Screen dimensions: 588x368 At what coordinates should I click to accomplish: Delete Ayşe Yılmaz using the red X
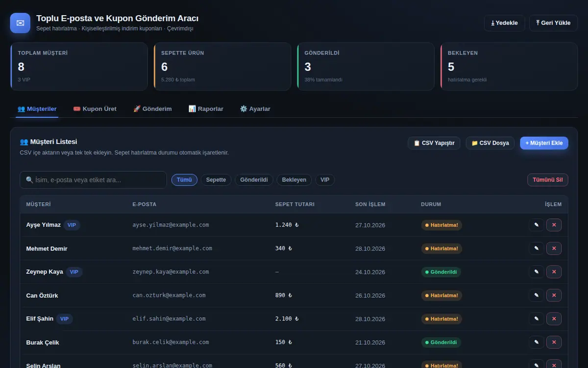click(554, 225)
